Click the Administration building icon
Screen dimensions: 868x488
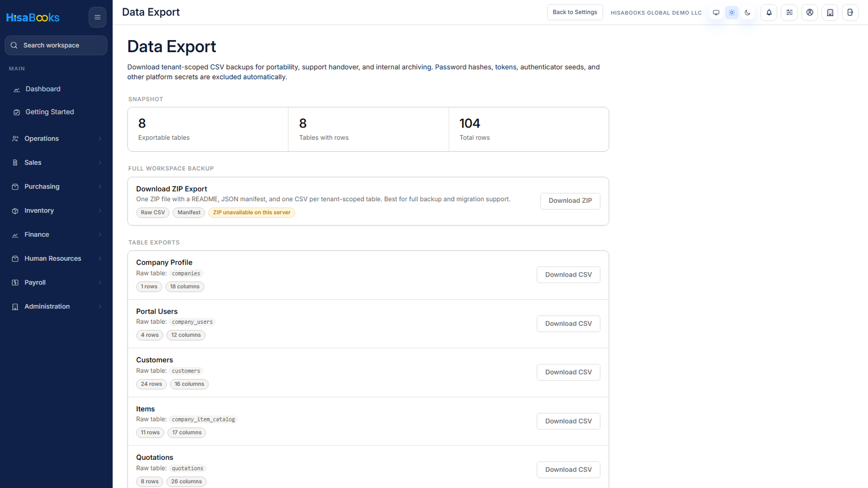click(15, 307)
